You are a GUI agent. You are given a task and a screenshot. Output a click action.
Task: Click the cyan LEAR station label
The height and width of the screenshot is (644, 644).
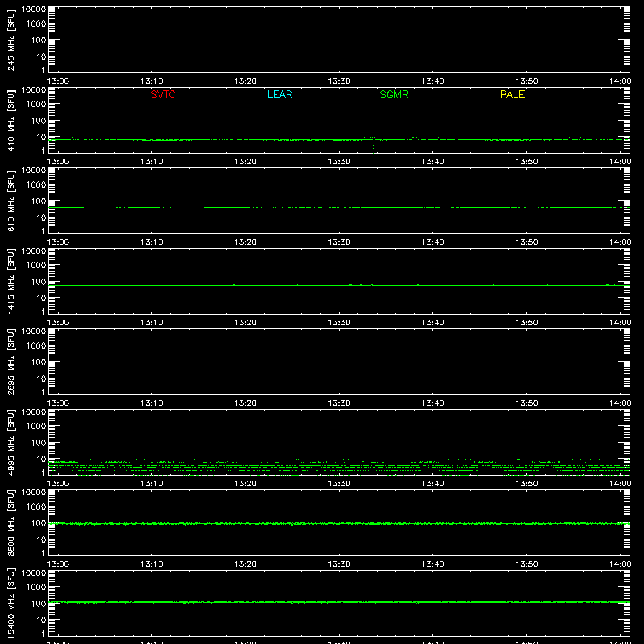pyautogui.click(x=279, y=94)
